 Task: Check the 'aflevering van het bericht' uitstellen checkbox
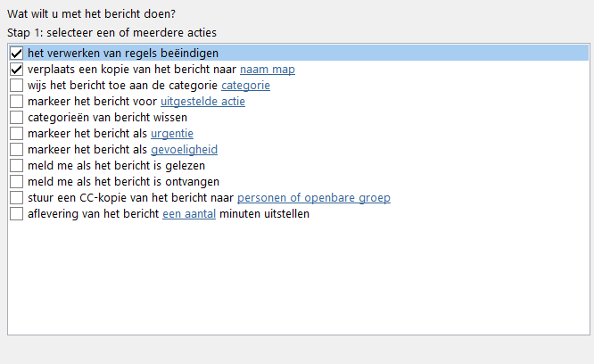(17, 214)
